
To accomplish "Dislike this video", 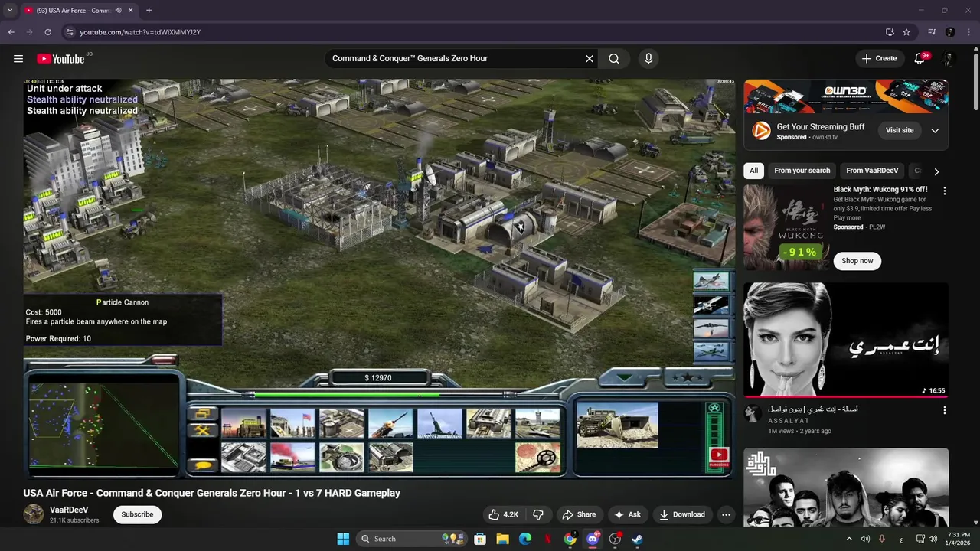I will [x=538, y=514].
